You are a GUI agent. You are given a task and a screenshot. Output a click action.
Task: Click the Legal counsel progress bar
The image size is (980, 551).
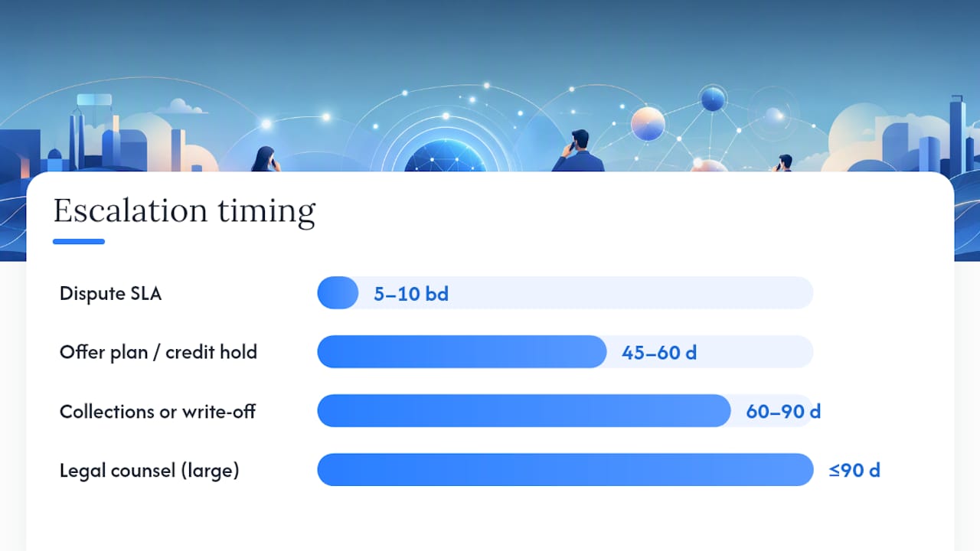[565, 470]
